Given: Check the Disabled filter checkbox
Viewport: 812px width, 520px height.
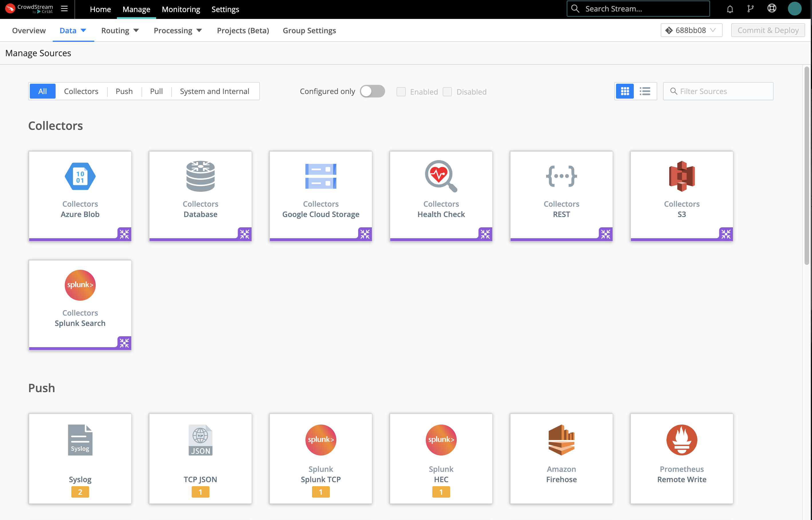Looking at the screenshot, I should 448,91.
